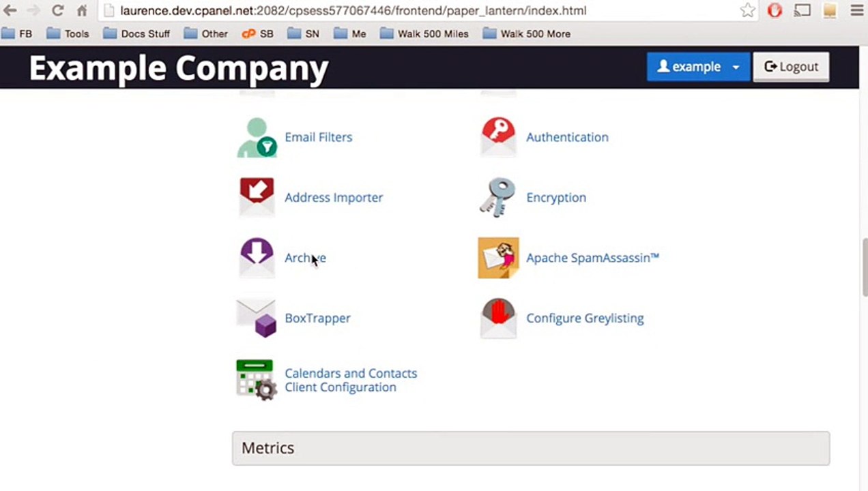The image size is (868, 491).
Task: Click the browser address bar URL
Action: [353, 10]
